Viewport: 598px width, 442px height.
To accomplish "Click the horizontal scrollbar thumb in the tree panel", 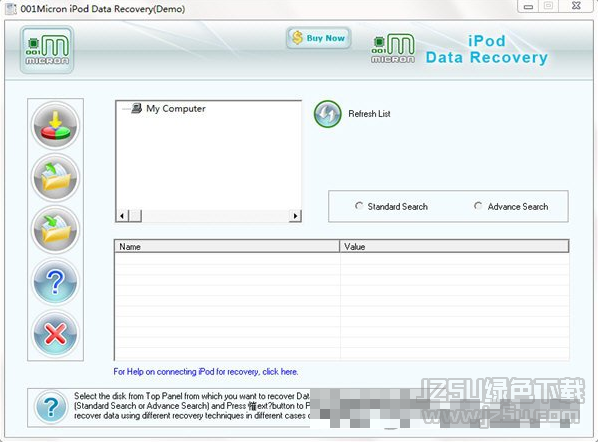I will (135, 216).
